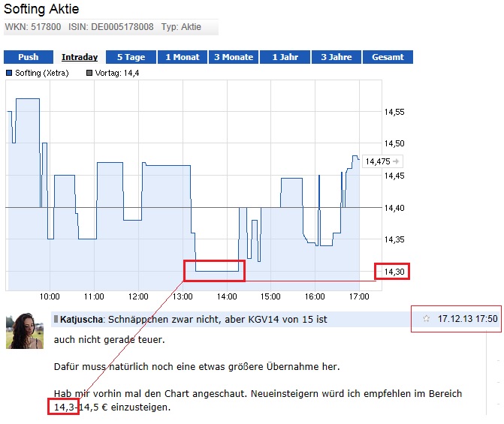The image size is (504, 424).
Task: Switch to the Push chart tab
Action: pyautogui.click(x=29, y=57)
